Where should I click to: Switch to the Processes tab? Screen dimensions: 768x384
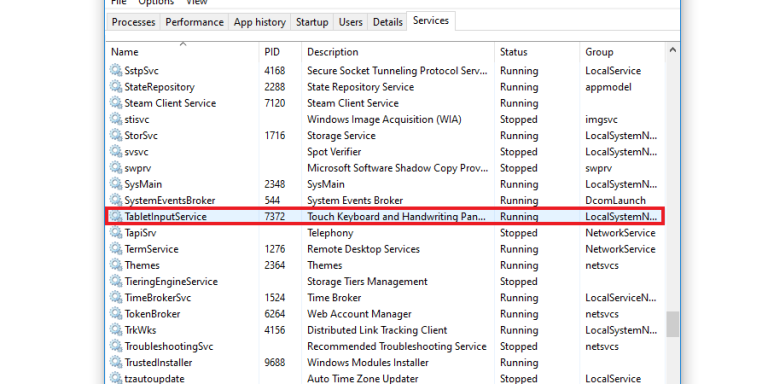(133, 22)
